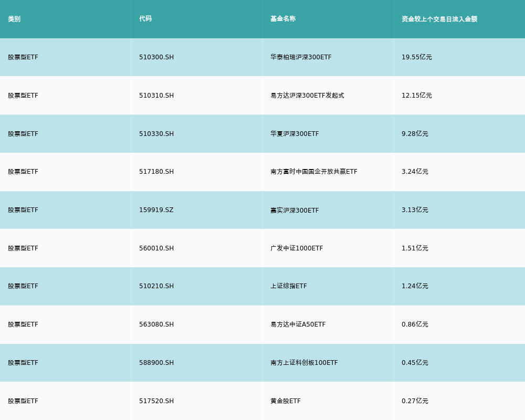Click the 1.24亿元 inflow amount
525x420 pixels.
[415, 286]
